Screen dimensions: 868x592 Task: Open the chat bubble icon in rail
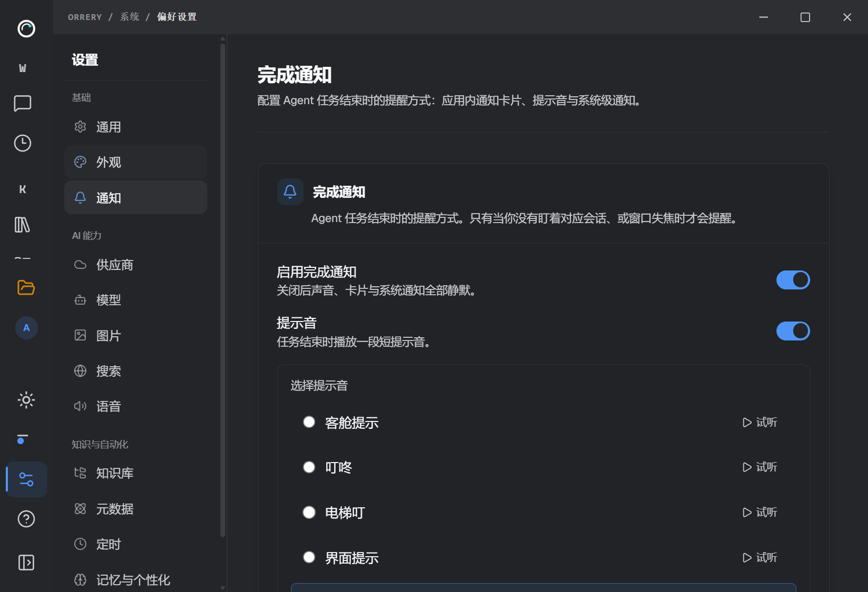23,103
